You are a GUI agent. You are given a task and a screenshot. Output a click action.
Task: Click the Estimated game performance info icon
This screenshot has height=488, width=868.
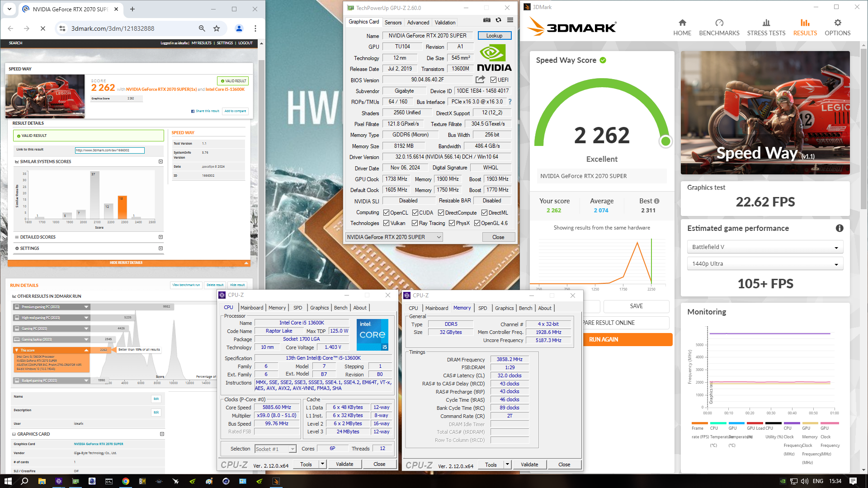840,228
